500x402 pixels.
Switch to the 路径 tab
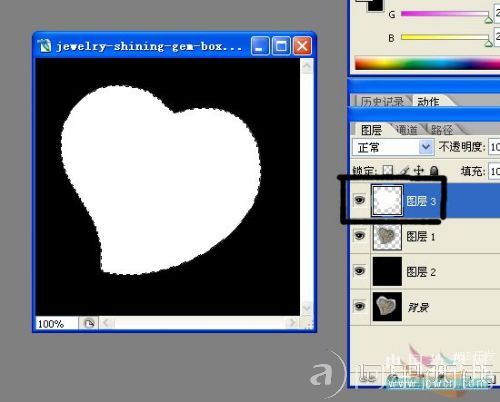click(442, 130)
